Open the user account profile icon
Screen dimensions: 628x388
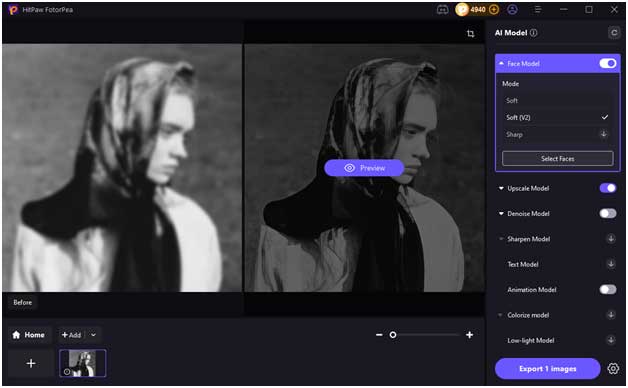(x=512, y=10)
